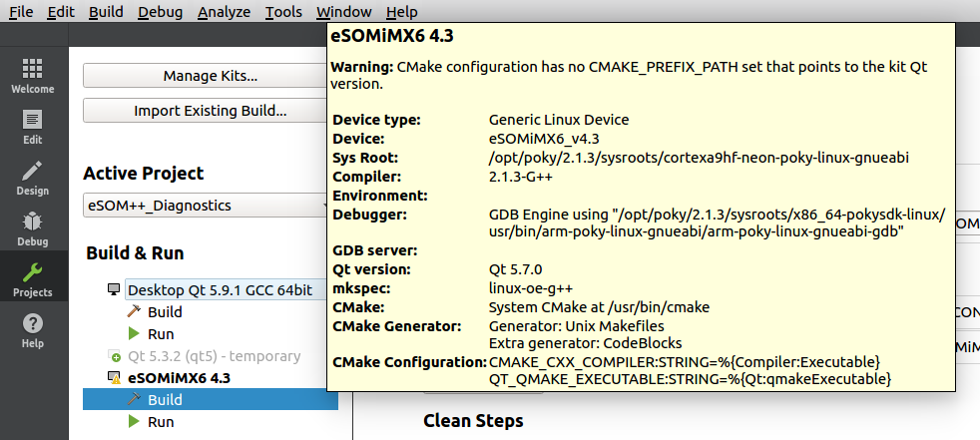Click the Build & Run heading
Viewport: 980px width, 440px height.
pyautogui.click(x=135, y=253)
